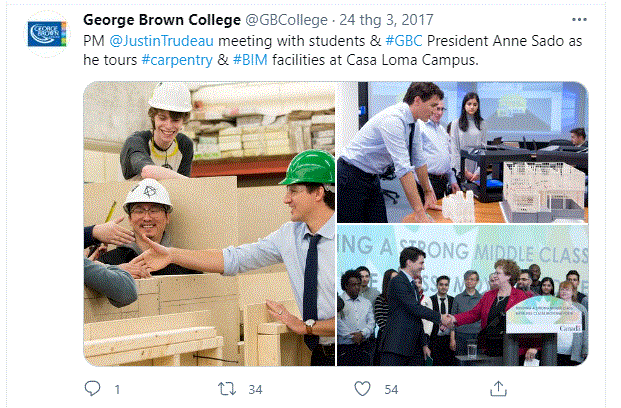Select the #BIM hashtag
Viewport: 621px width, 408px height.
click(x=250, y=59)
